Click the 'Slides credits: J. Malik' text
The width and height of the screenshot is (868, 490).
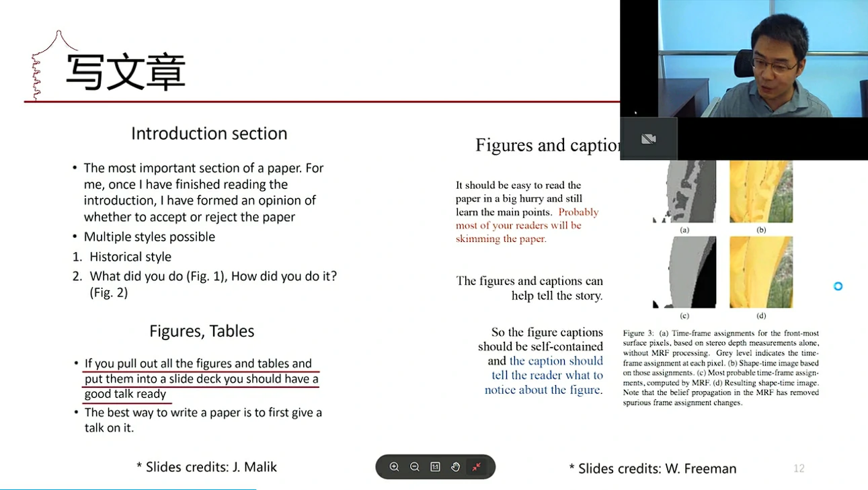tap(206, 467)
